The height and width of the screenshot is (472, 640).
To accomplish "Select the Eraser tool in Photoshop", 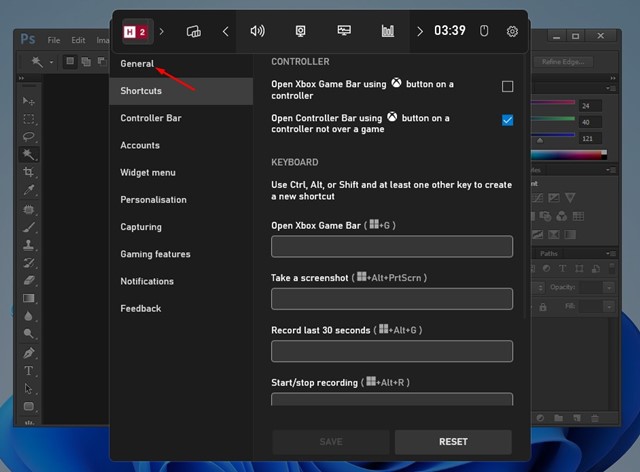I will 29,281.
